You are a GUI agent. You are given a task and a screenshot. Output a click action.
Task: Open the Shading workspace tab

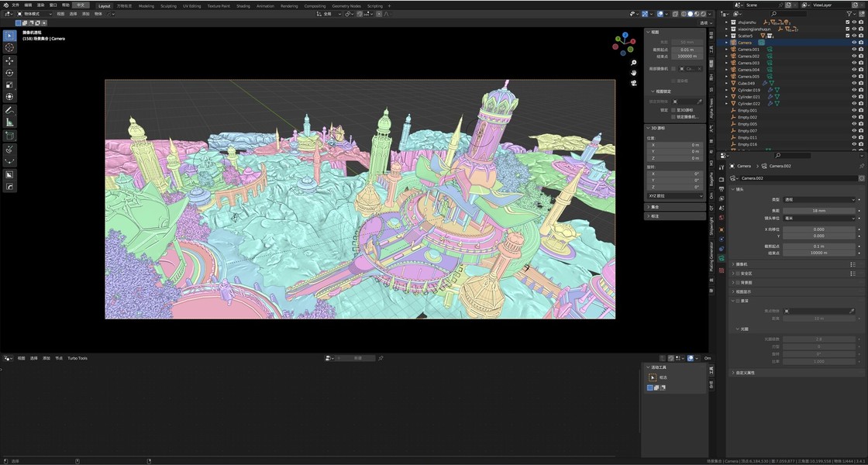pyautogui.click(x=243, y=6)
